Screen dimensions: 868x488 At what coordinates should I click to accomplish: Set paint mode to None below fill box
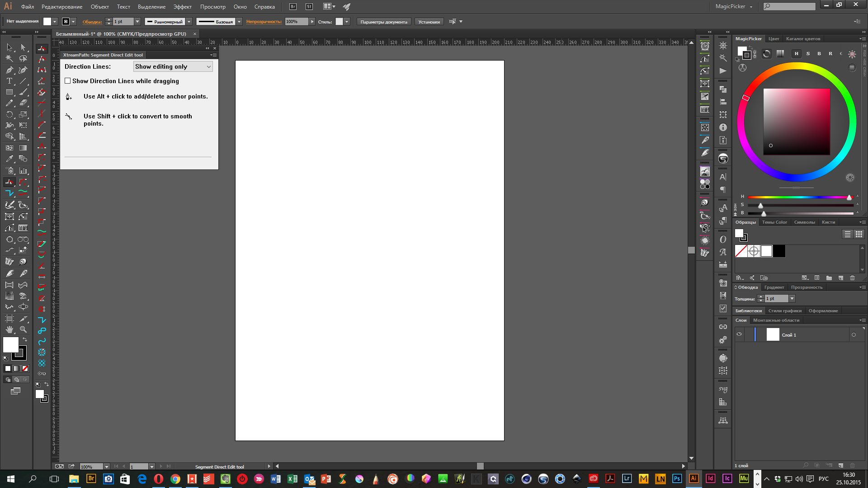[x=25, y=369]
